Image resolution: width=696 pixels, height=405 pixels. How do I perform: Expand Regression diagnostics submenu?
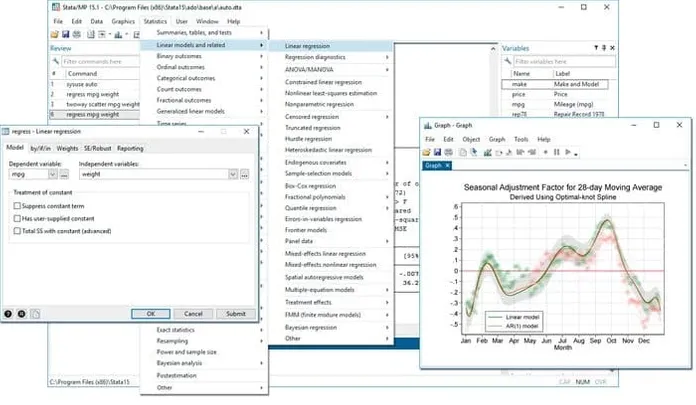coord(387,57)
